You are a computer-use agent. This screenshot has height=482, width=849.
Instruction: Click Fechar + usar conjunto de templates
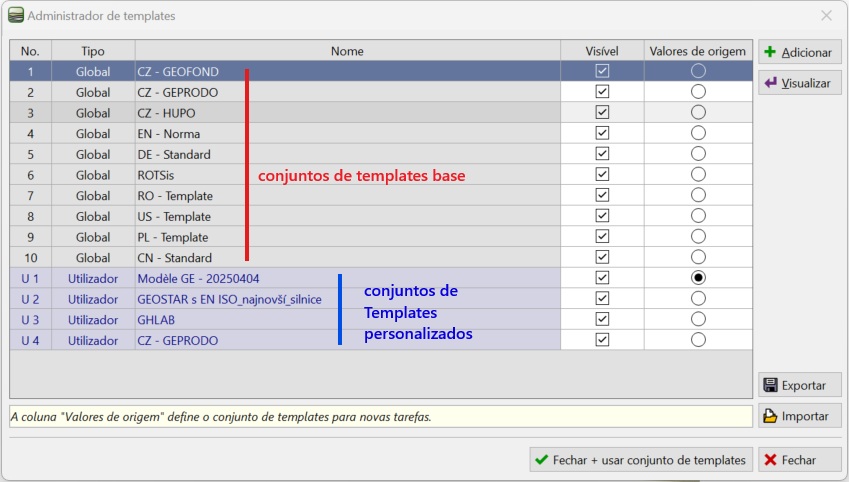(641, 460)
